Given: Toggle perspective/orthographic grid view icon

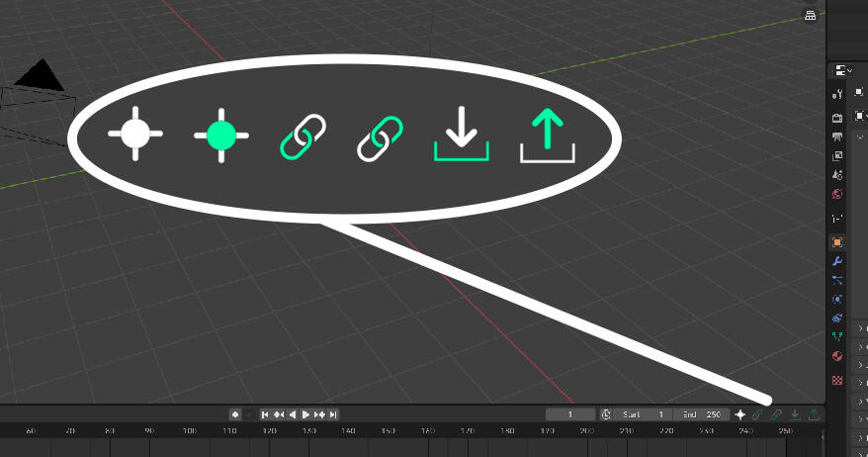Looking at the screenshot, I should tap(811, 15).
